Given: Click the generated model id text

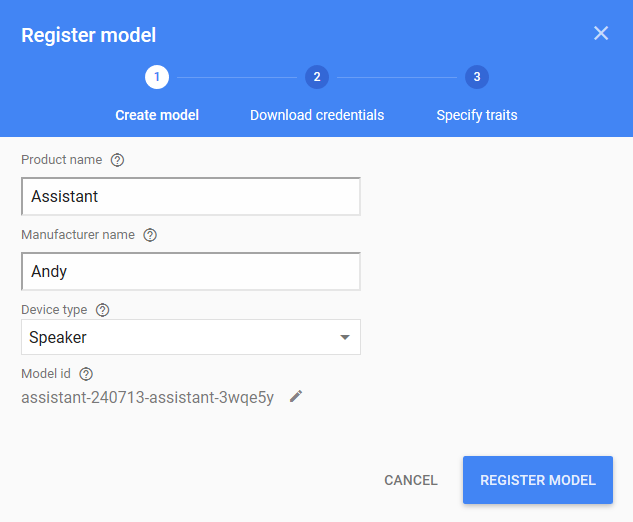Looking at the screenshot, I should point(147,397).
